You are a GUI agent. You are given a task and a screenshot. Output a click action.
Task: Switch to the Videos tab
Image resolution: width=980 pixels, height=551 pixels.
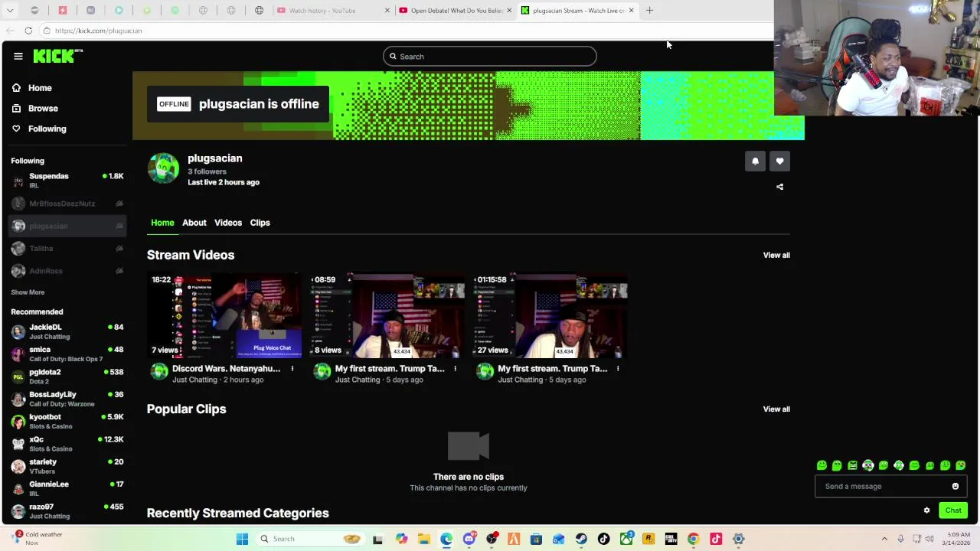tap(227, 223)
